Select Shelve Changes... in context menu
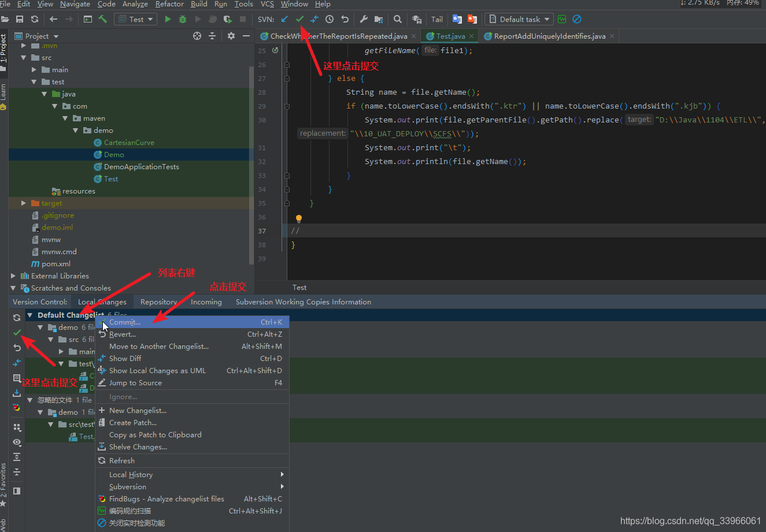The width and height of the screenshot is (766, 532). point(192,447)
